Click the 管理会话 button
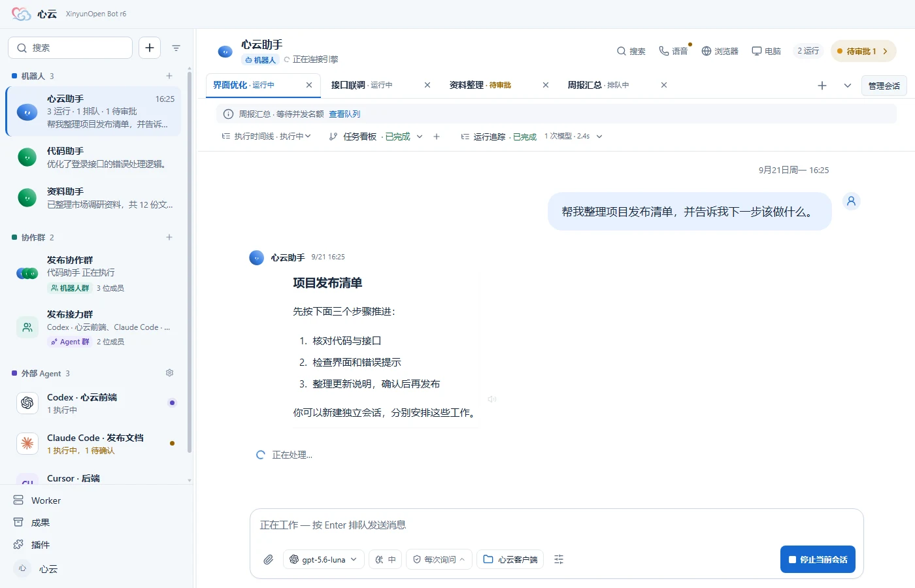 [x=884, y=86]
